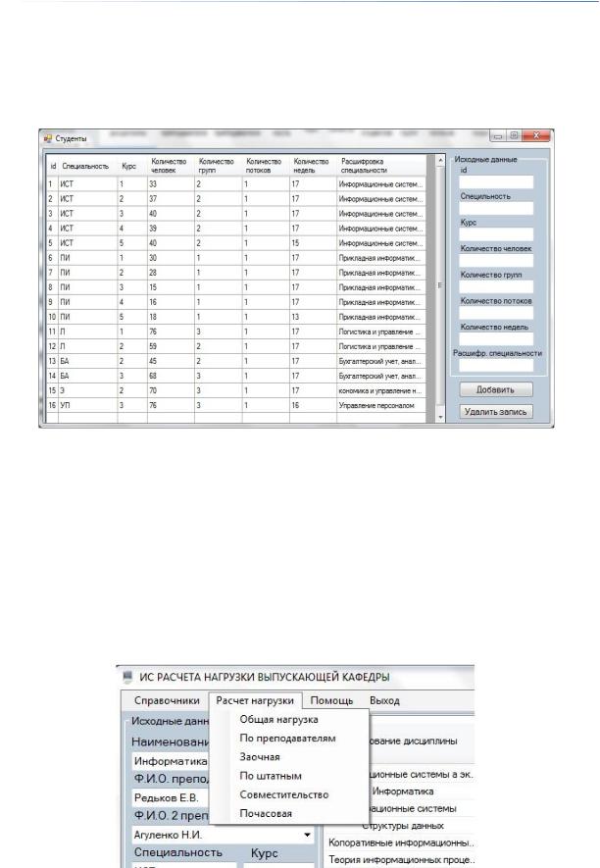
Task: Click weeks cell 13 in row 10
Action: tap(313, 317)
